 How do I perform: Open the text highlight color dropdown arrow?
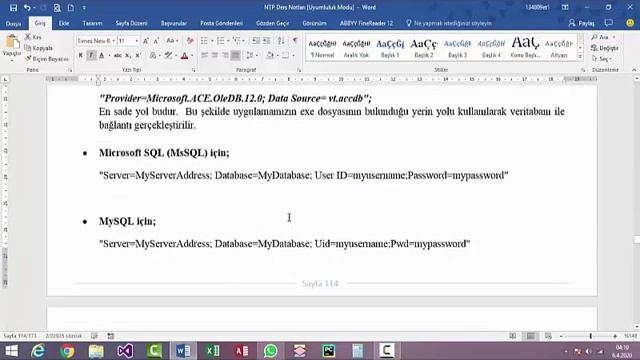click(175, 56)
